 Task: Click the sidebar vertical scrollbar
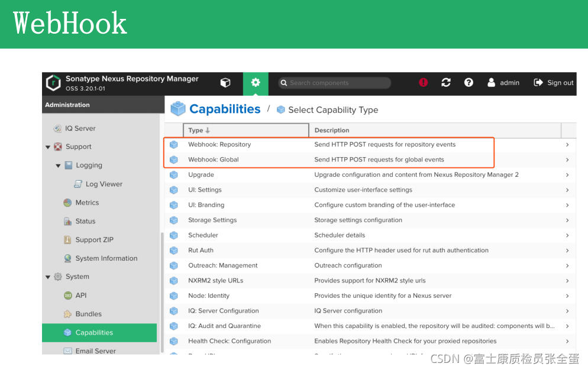[162, 293]
